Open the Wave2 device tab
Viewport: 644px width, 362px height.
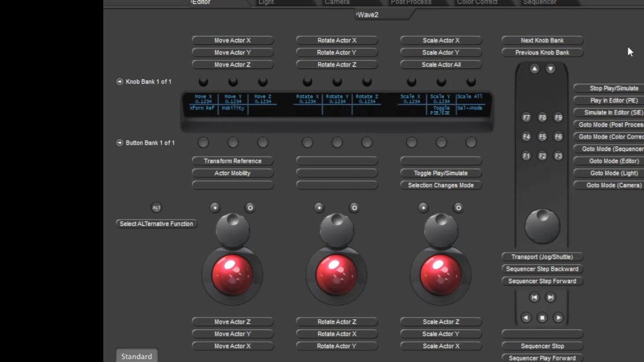pos(368,15)
